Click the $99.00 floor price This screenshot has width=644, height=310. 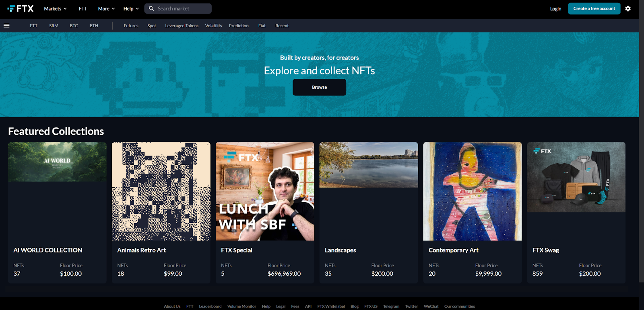coord(173,274)
